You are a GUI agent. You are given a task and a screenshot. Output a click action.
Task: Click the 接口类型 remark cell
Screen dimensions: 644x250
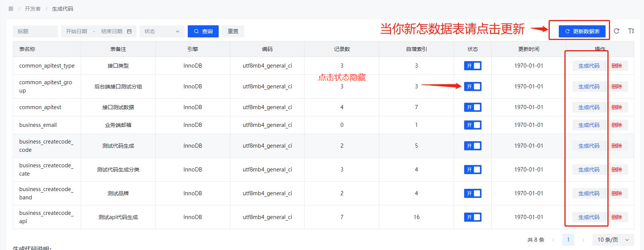118,66
